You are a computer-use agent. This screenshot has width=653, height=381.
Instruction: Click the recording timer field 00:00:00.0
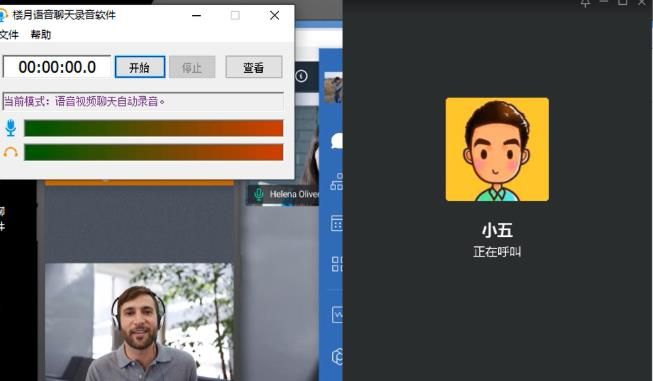coord(57,67)
